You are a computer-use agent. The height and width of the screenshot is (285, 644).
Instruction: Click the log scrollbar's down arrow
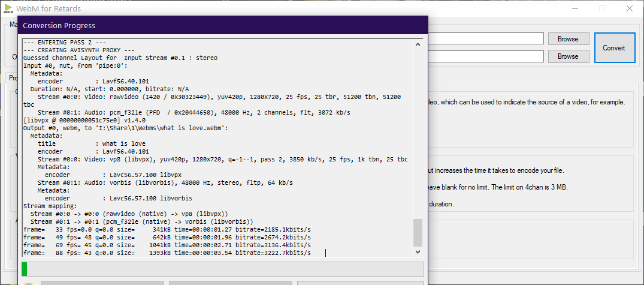(418, 253)
